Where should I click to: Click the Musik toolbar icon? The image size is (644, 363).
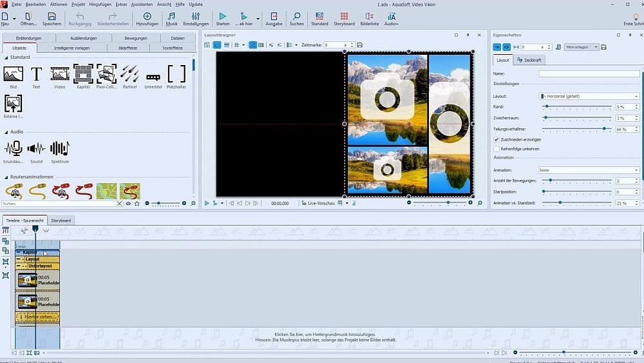171,17
